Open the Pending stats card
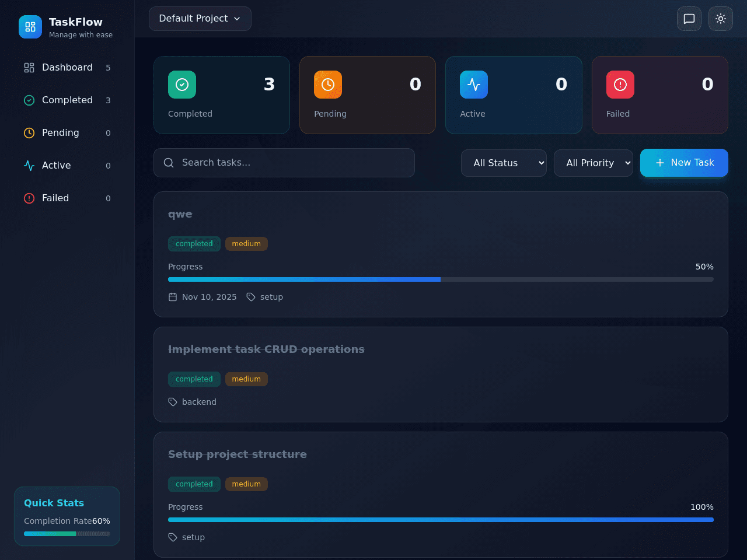Viewport: 747px width, 560px height. tap(368, 95)
